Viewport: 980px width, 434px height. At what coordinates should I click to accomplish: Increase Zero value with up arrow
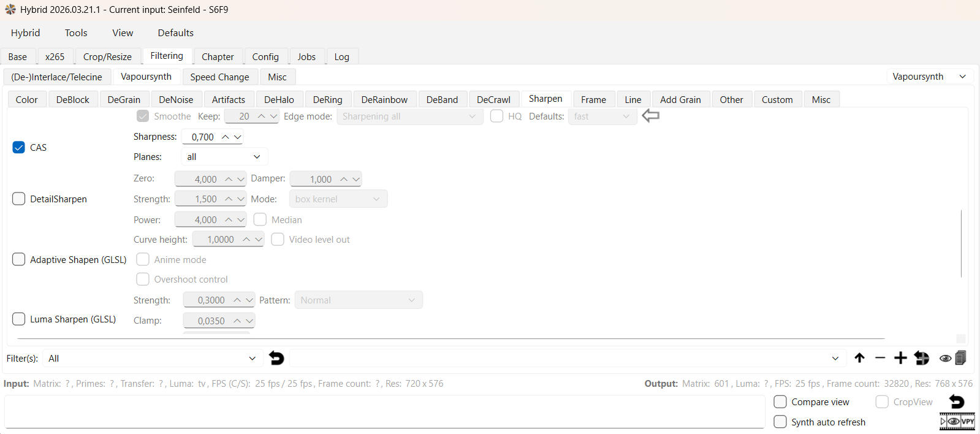(x=229, y=179)
